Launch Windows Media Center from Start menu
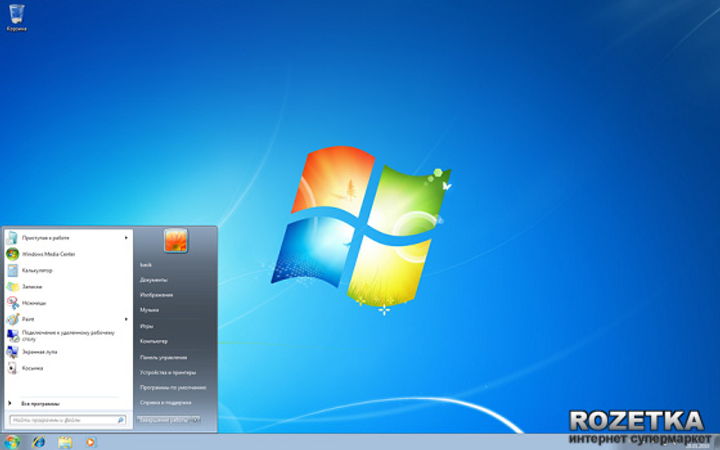This screenshot has height=450, width=720. pos(68,254)
